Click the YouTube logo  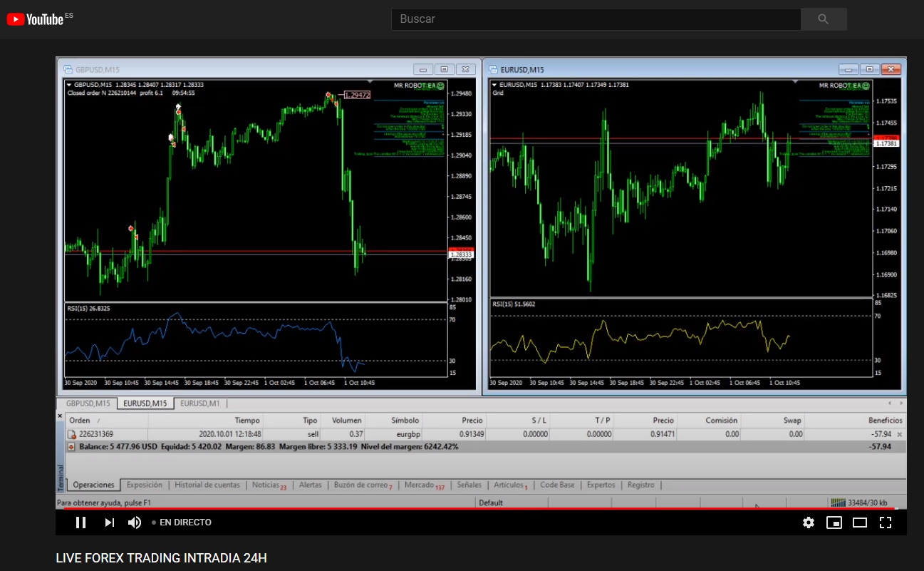click(x=35, y=19)
